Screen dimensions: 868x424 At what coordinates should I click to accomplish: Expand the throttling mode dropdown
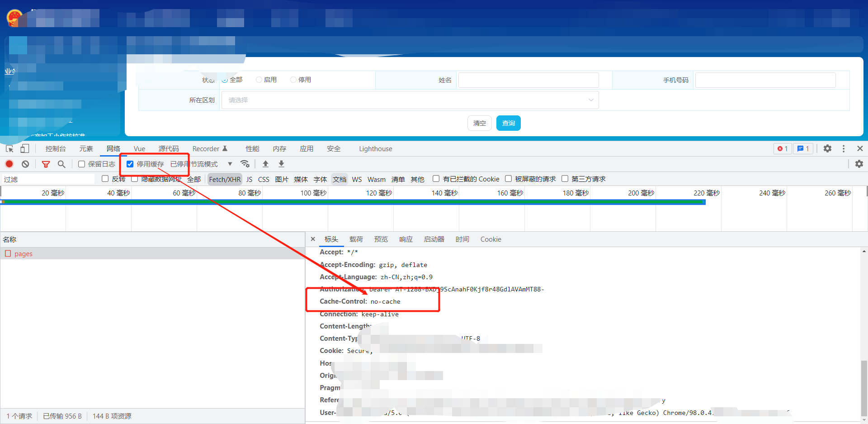(x=230, y=164)
